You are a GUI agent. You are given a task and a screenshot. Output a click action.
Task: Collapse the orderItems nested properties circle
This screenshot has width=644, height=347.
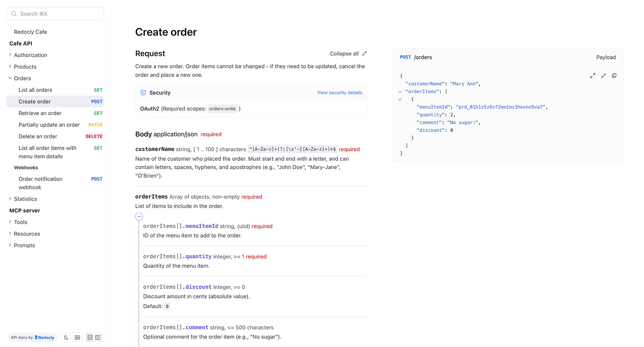pos(139,216)
